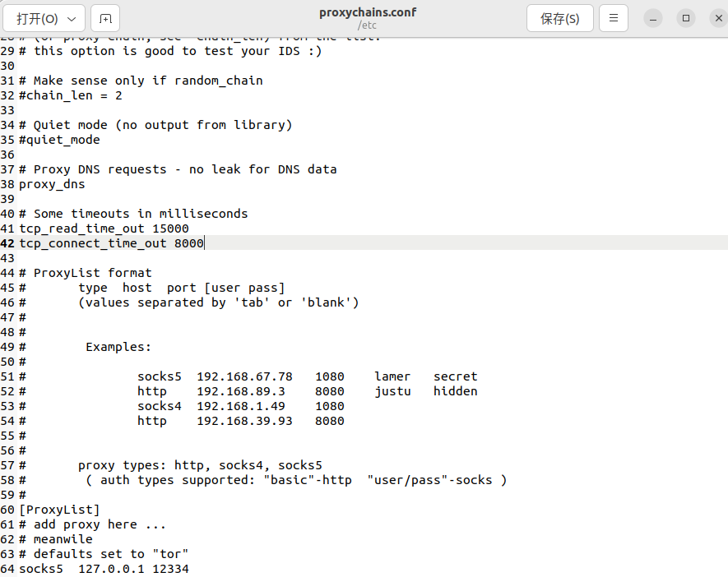Click "values separated by 'tab'" line
The image size is (728, 577).
click(x=219, y=302)
